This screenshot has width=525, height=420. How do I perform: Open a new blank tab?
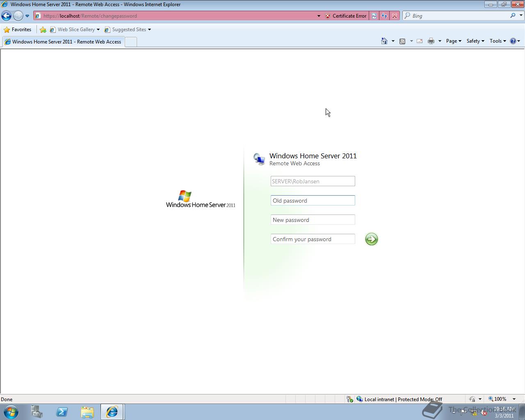click(x=130, y=42)
